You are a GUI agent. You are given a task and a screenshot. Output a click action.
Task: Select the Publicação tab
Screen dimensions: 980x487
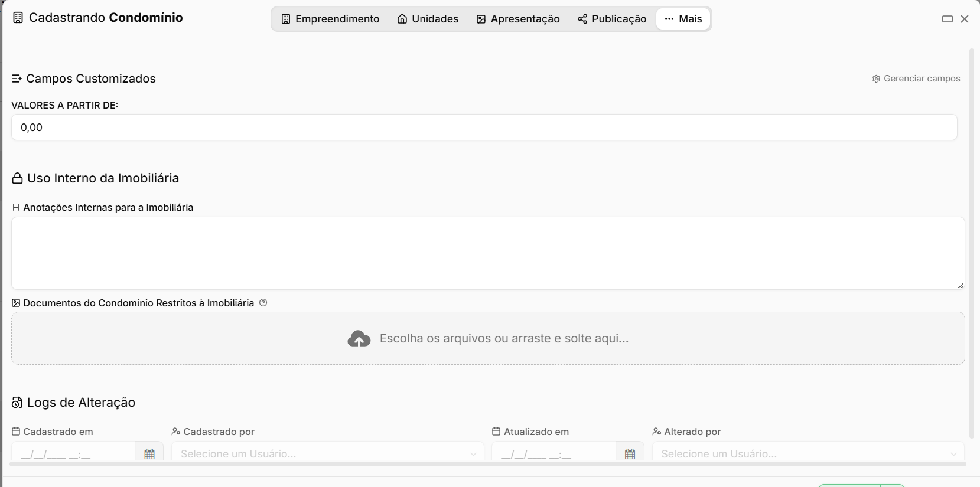(611, 19)
